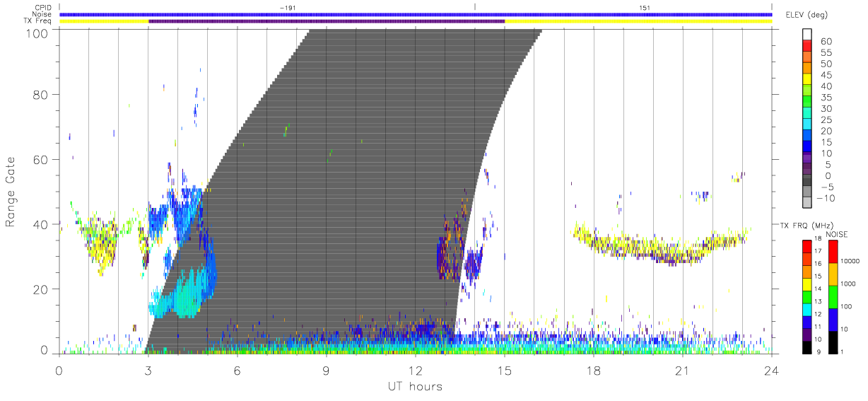Viewport: 868px width, 401px height.
Task: Pick the yellow swatch in ELEV color bar
Action: click(807, 79)
